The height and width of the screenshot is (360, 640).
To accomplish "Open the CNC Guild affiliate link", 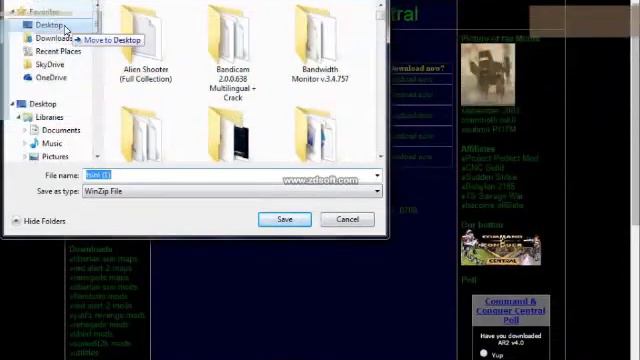I will (x=483, y=168).
